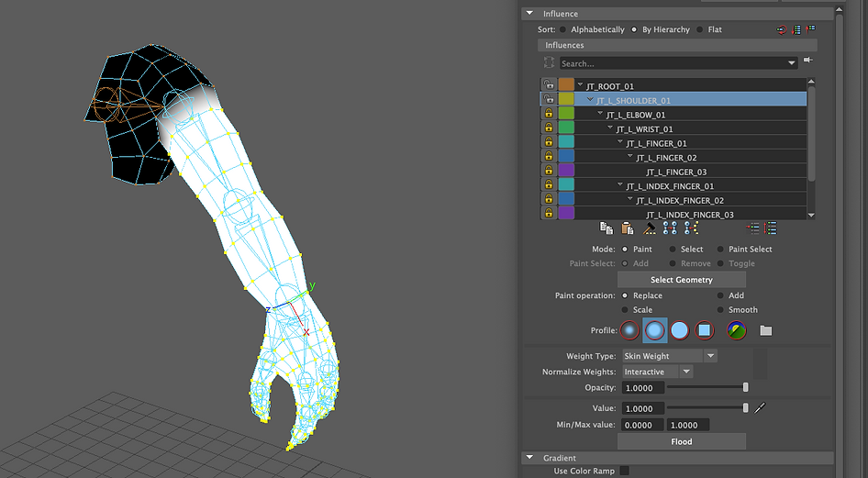The height and width of the screenshot is (478, 868).
Task: Click the red arrow list icon left of the last icon
Action: (x=753, y=228)
